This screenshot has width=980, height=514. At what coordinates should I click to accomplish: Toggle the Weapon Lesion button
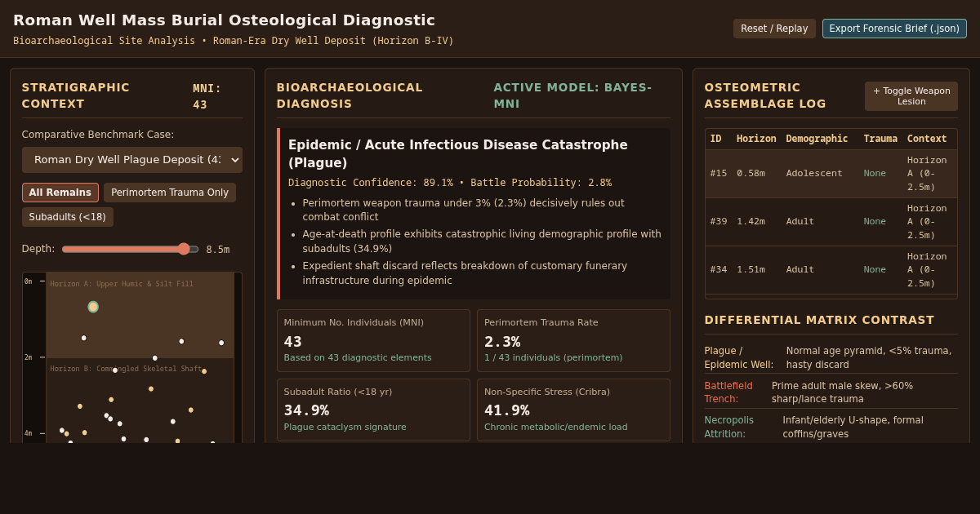click(x=911, y=96)
